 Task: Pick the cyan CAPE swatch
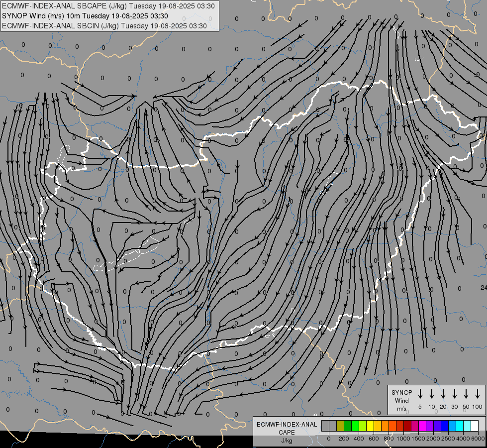point(459,426)
